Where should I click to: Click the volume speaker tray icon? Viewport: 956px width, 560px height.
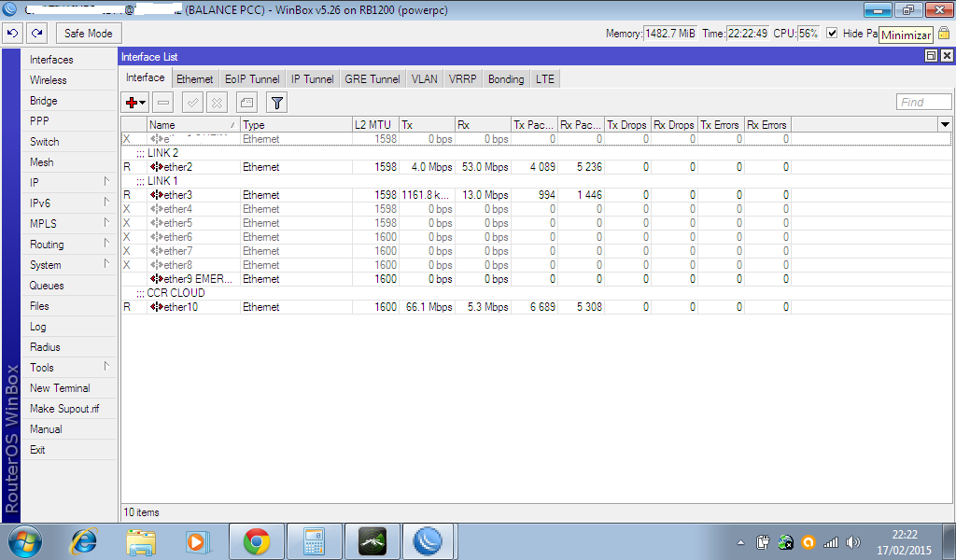tap(853, 542)
